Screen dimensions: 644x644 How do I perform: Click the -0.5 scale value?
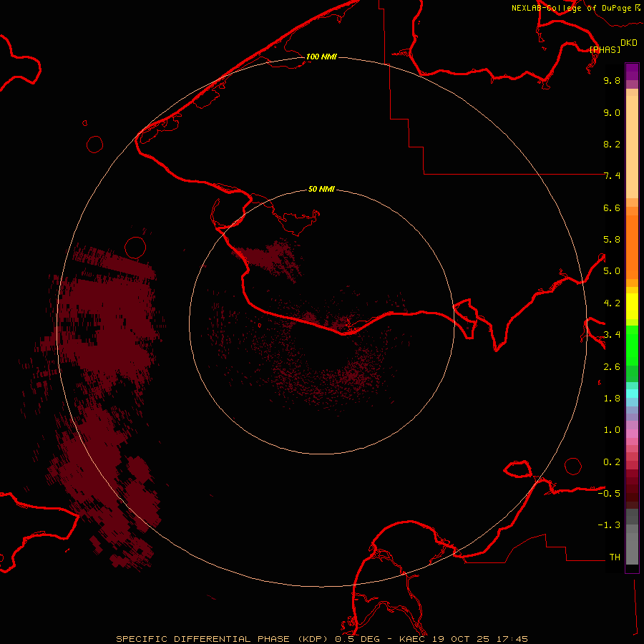(x=609, y=494)
